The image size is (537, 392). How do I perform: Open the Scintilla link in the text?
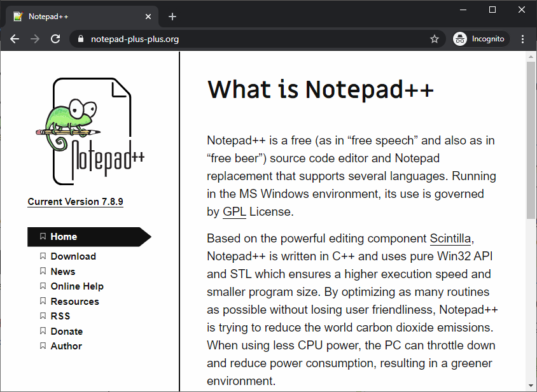(x=450, y=239)
